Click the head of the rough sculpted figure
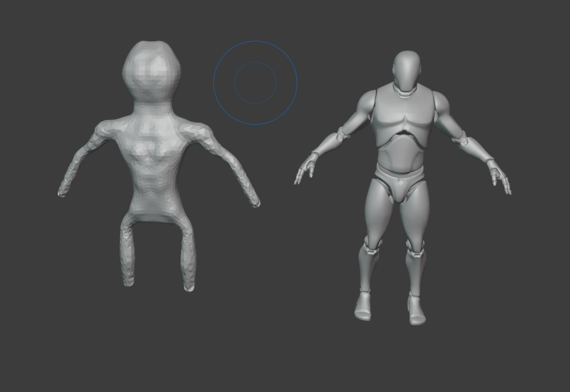The width and height of the screenshot is (570, 392). [x=151, y=71]
